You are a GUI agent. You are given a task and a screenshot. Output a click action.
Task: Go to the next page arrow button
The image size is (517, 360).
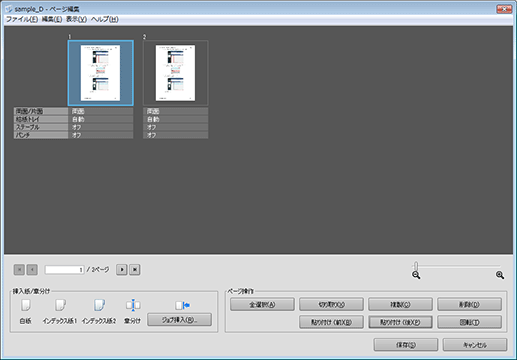coord(122,269)
